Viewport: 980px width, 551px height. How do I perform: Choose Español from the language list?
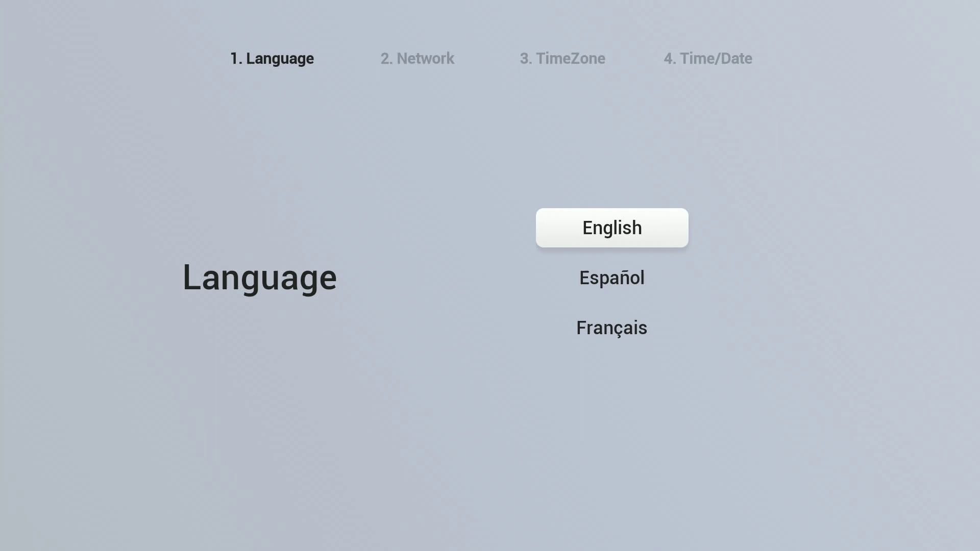pyautogui.click(x=612, y=278)
